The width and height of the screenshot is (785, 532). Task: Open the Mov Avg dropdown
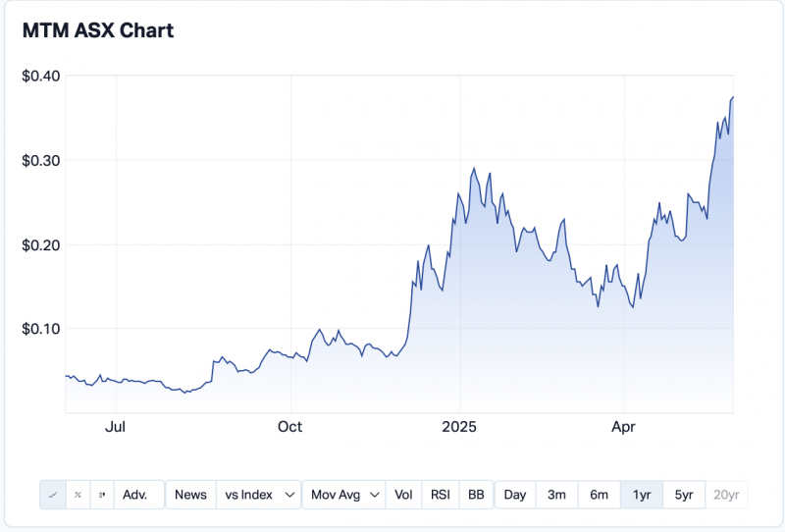[342, 495]
